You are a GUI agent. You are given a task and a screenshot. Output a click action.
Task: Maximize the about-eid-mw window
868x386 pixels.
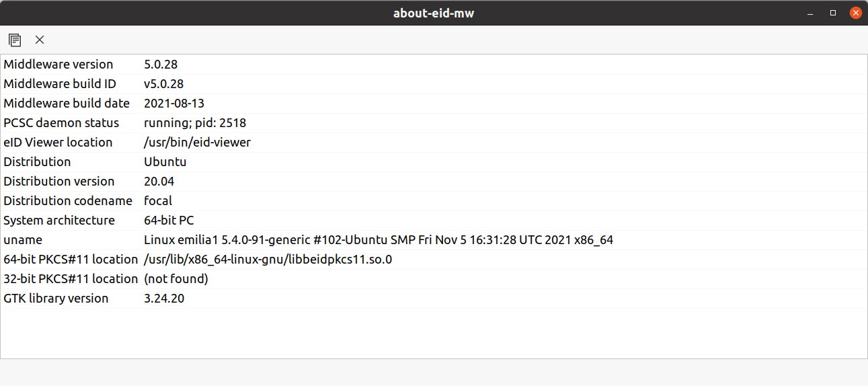pos(833,13)
